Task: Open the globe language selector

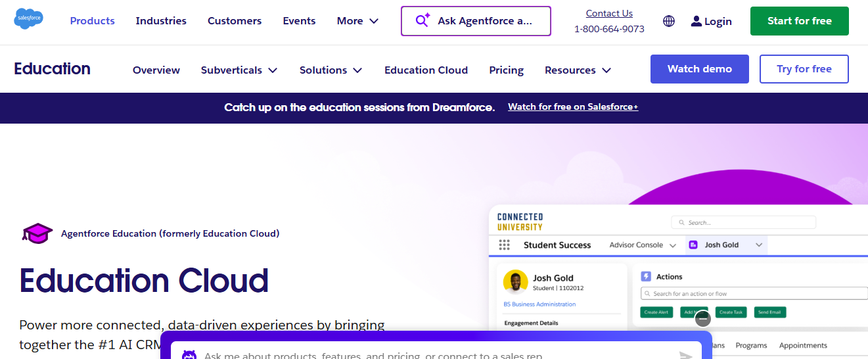Action: point(669,21)
